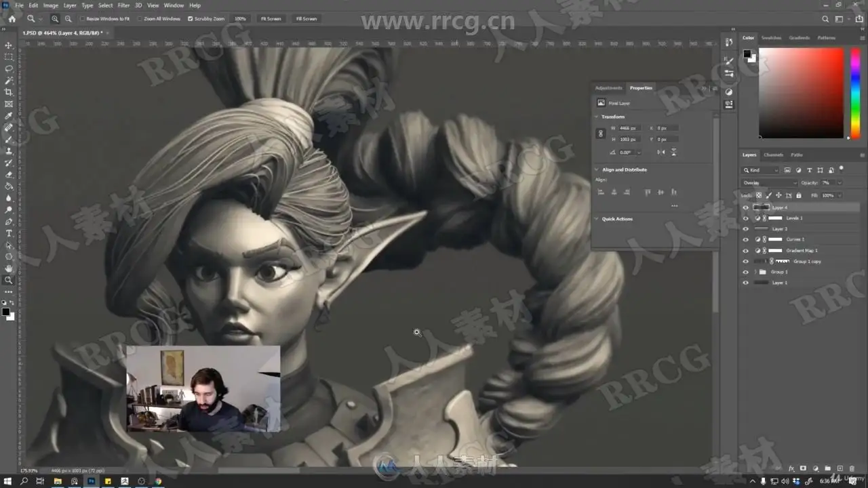
Task: Lock transparent pixels in Layers panel
Action: [x=759, y=195]
